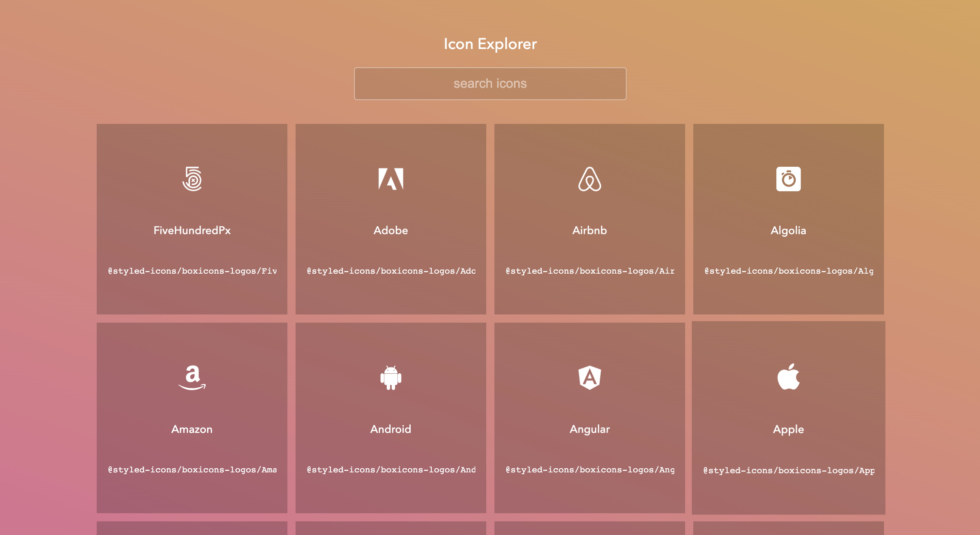Focus the search icons field

pos(490,84)
